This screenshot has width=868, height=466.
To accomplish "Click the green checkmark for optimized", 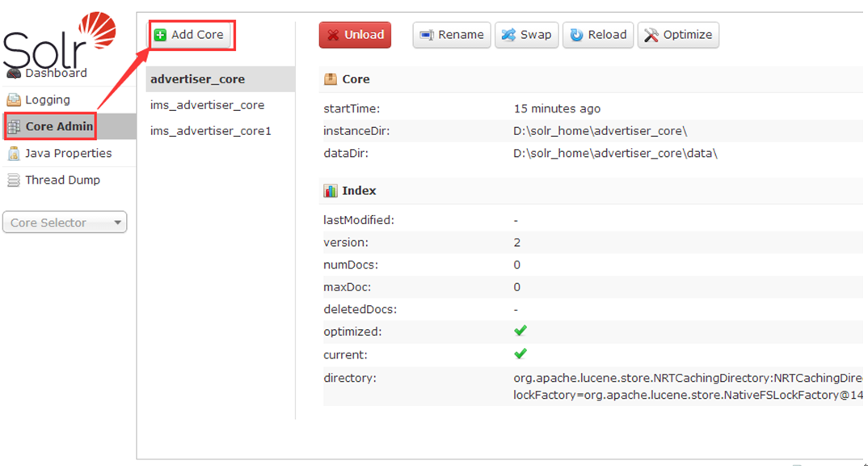I will (x=520, y=331).
